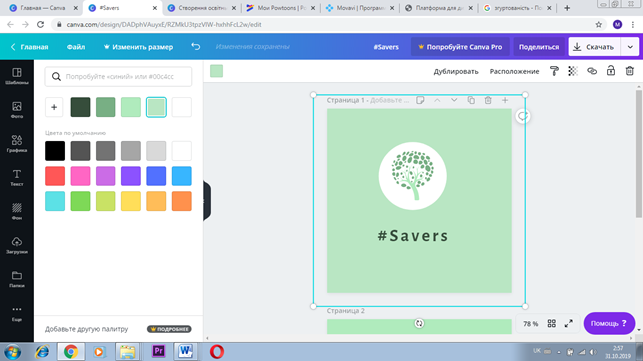Screen dimensions: 643x361
Task: Open the Текст tool in sidebar
Action: (x=17, y=178)
